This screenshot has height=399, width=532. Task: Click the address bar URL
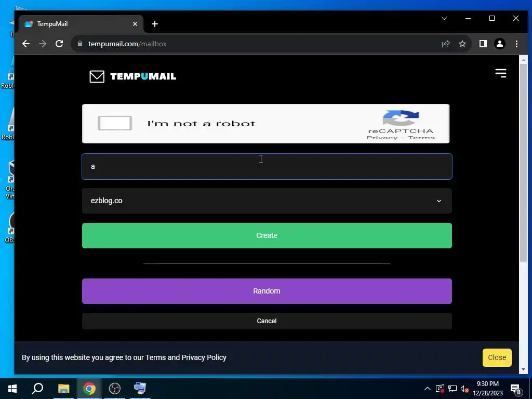pyautogui.click(x=127, y=44)
